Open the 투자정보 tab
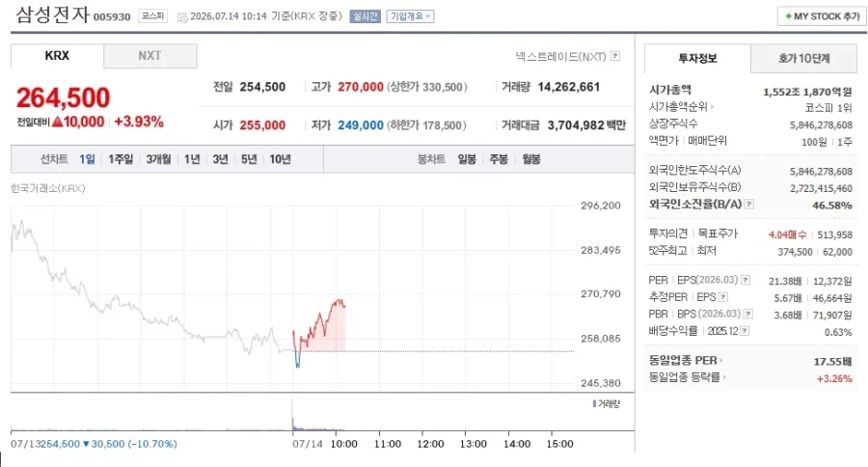The width and height of the screenshot is (868, 467). point(697,58)
